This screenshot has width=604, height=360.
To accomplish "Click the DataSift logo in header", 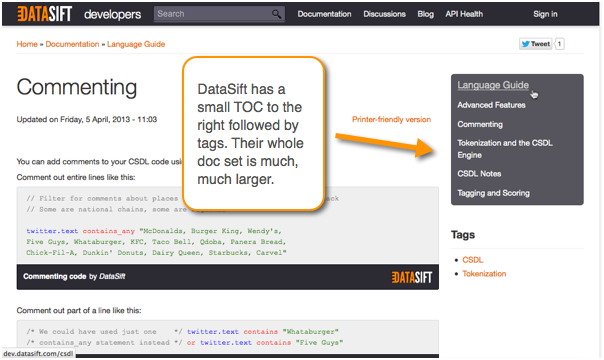I will pos(45,14).
